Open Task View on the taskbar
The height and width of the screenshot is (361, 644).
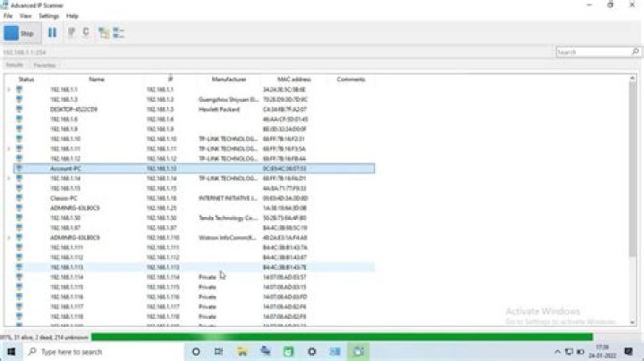pos(218,351)
